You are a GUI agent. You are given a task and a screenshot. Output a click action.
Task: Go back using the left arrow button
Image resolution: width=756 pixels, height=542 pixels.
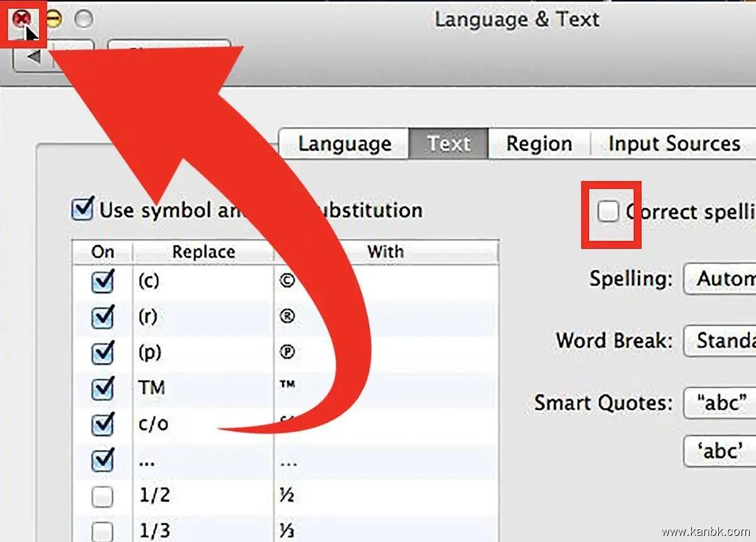33,57
